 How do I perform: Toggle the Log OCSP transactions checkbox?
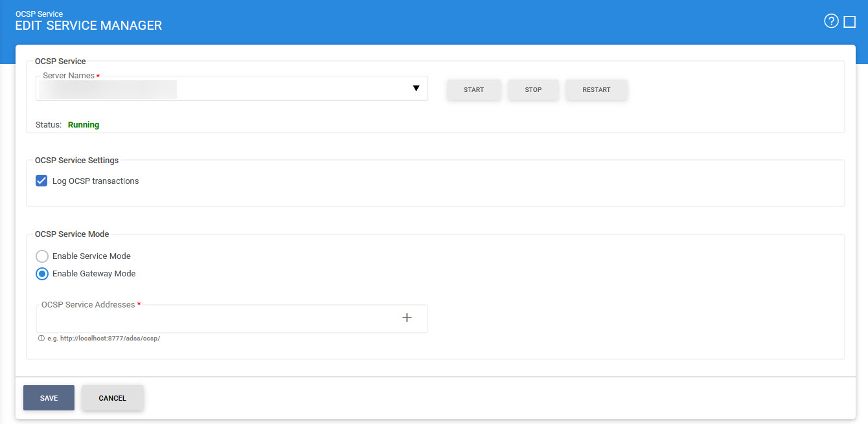click(x=42, y=181)
